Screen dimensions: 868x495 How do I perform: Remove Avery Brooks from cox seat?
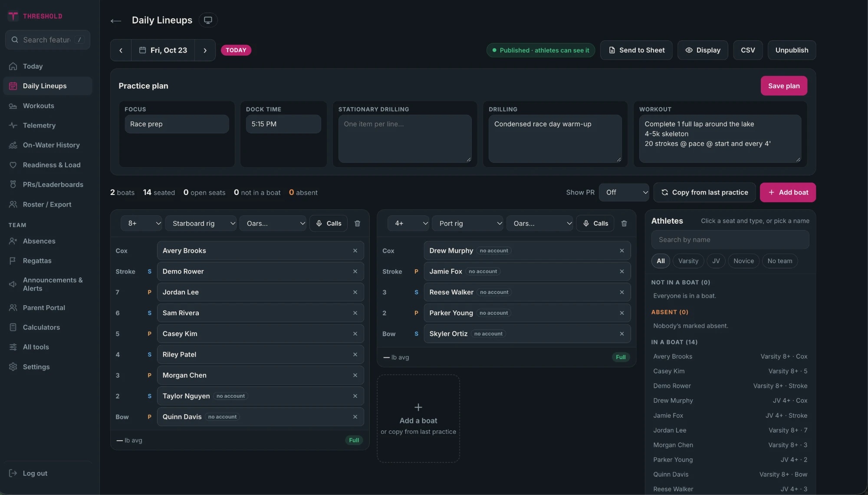tap(355, 251)
